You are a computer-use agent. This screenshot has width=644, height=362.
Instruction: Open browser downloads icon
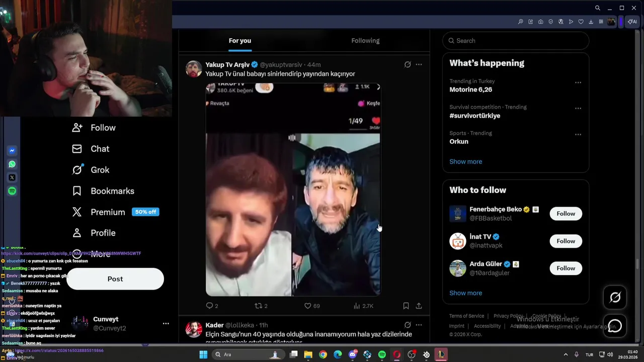[591, 22]
